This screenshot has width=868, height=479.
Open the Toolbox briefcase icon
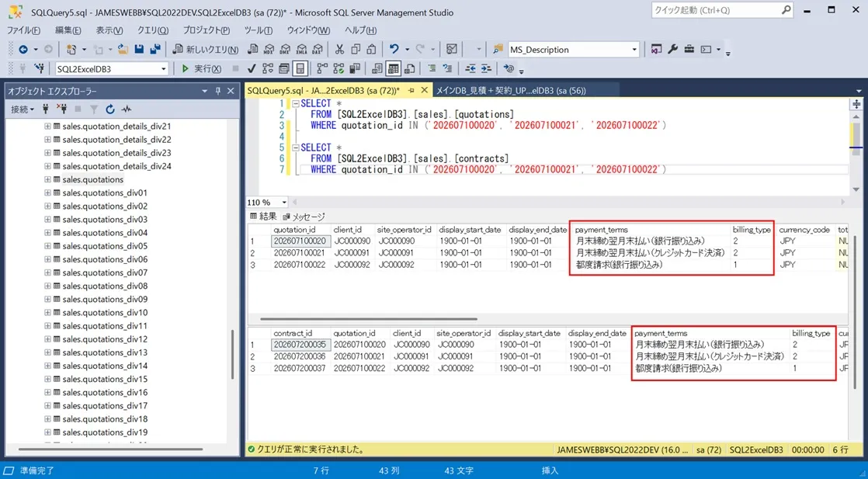[689, 49]
